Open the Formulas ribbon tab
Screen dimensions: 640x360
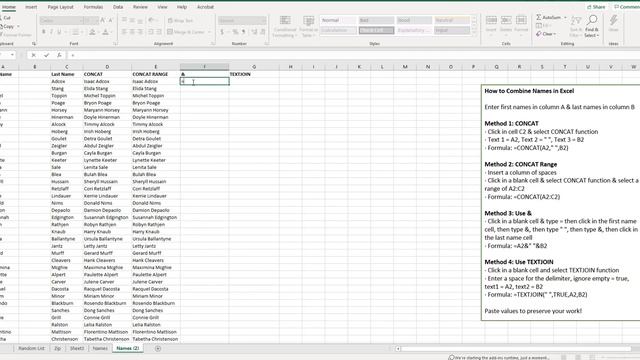click(93, 7)
